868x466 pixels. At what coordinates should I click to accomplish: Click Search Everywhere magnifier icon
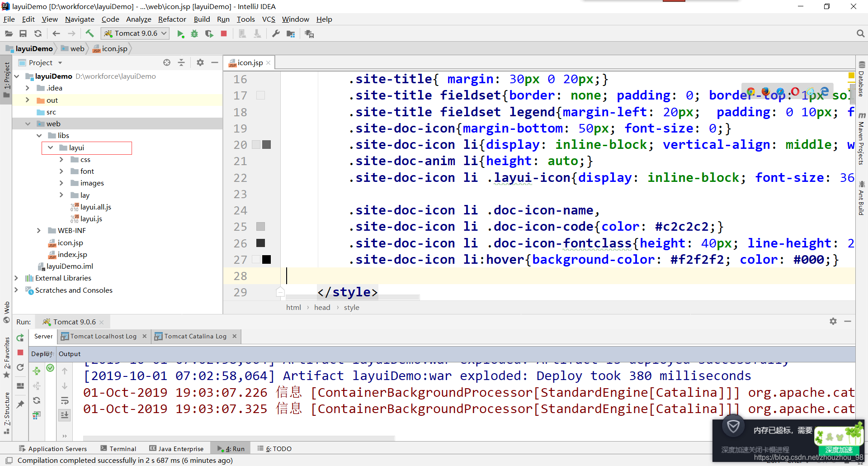coord(860,33)
